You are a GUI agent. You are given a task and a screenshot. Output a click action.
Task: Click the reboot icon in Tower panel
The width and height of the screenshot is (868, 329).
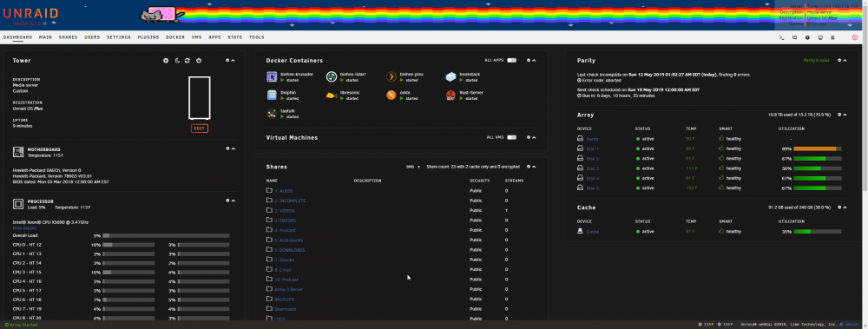coord(187,61)
